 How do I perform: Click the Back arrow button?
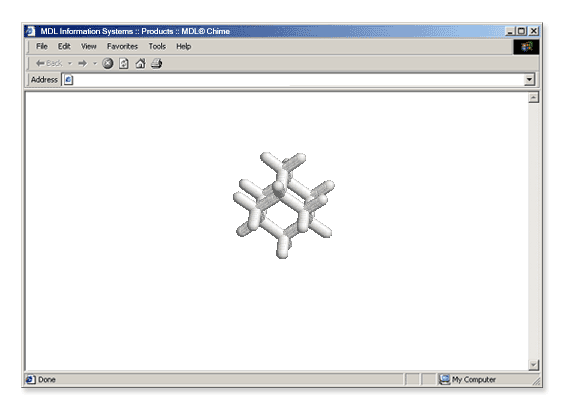49,64
